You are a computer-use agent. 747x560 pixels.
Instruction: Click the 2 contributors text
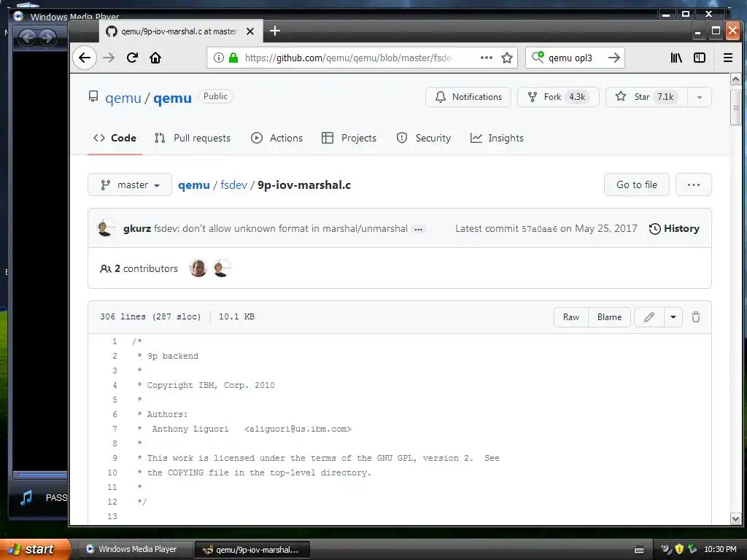pyautogui.click(x=146, y=268)
